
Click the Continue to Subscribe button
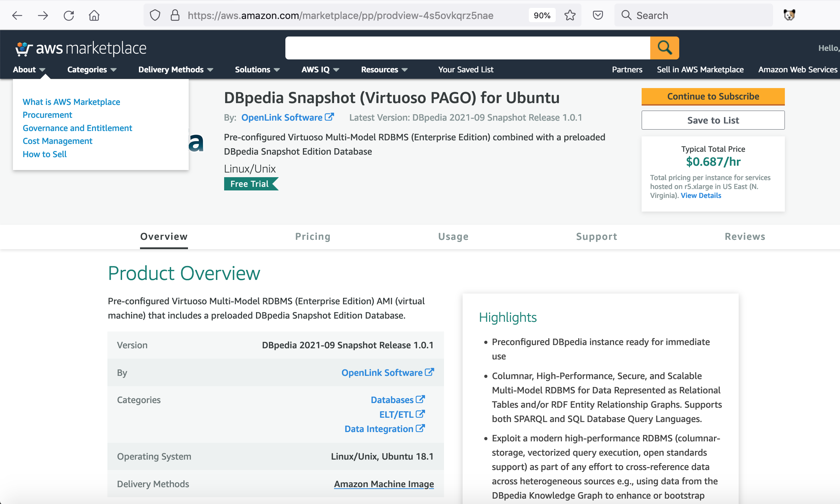[713, 96]
